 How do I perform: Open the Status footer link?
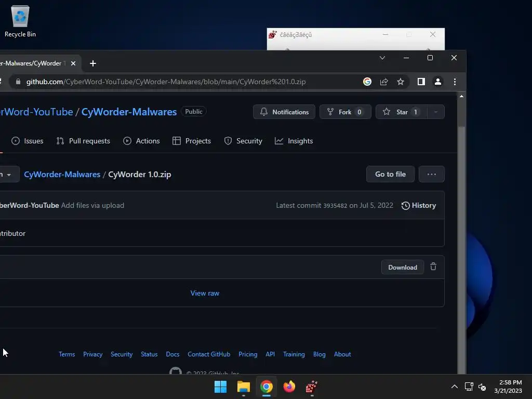pos(149,354)
